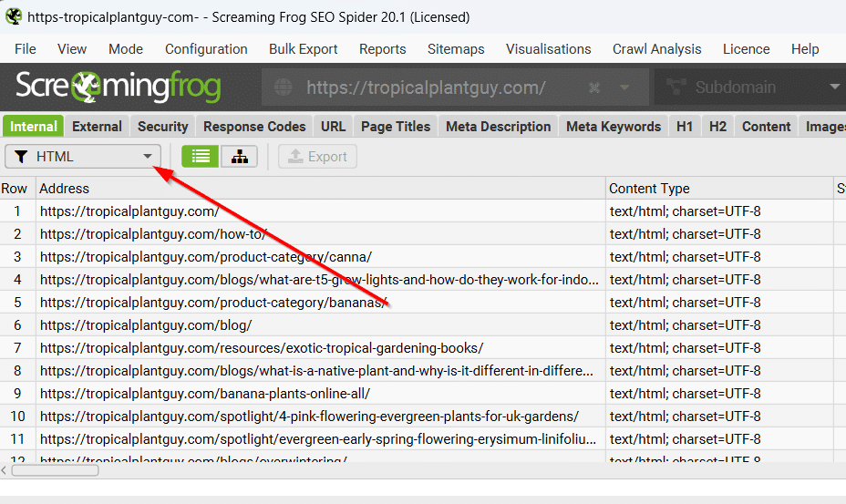Click the Export button

tap(317, 157)
